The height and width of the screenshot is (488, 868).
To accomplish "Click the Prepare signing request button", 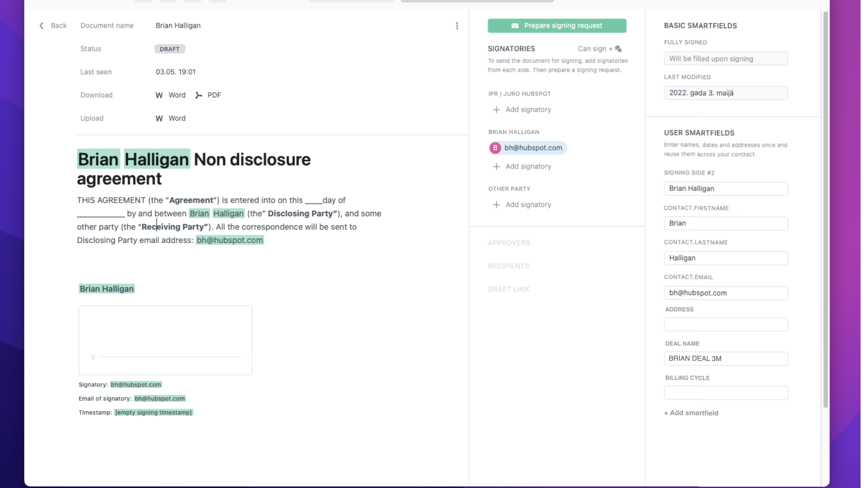I will (x=557, y=26).
